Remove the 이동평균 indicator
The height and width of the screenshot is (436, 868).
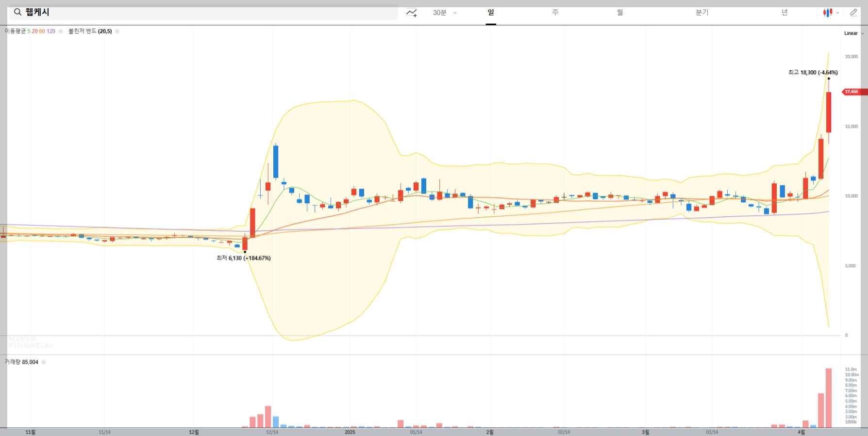(x=61, y=31)
